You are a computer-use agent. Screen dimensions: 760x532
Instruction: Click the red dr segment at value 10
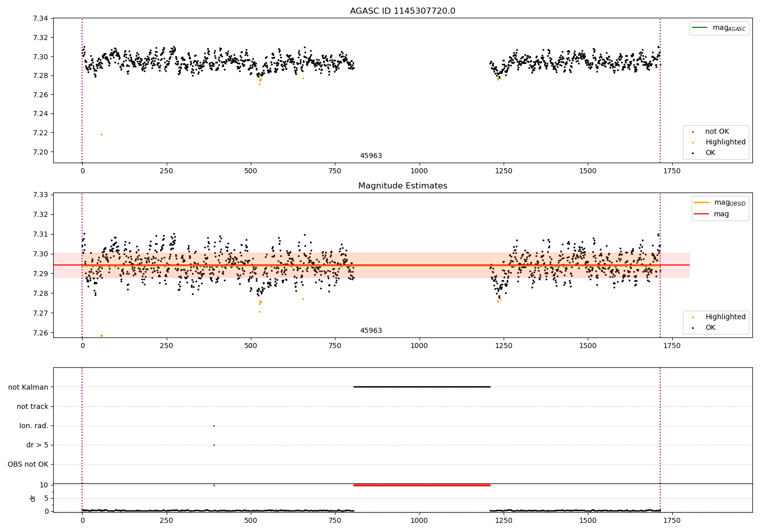pos(422,485)
